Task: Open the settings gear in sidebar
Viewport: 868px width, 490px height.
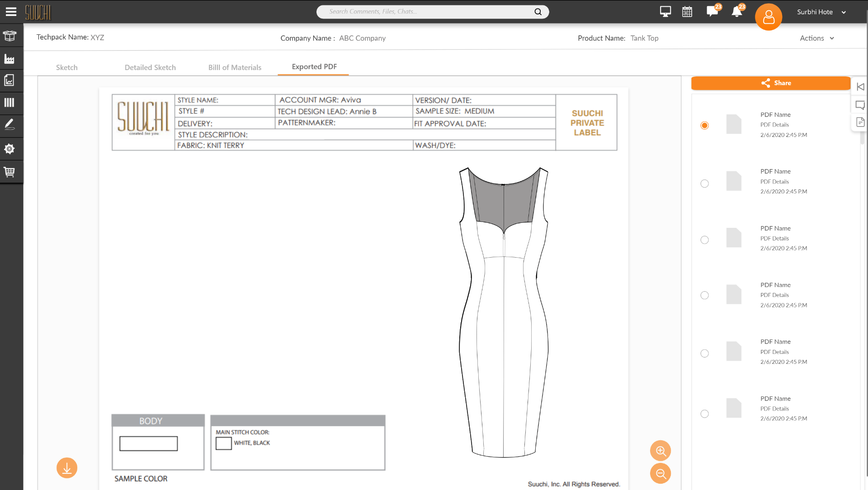Action: coord(9,149)
